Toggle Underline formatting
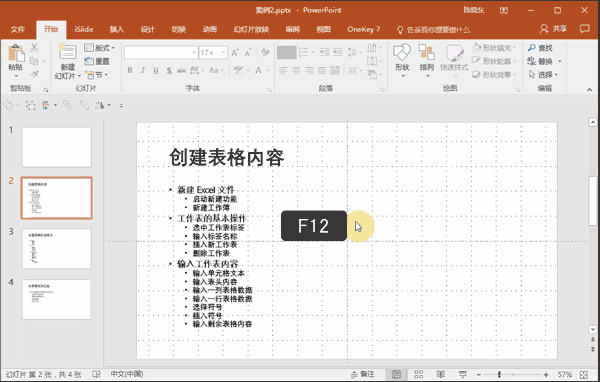 [x=156, y=70]
